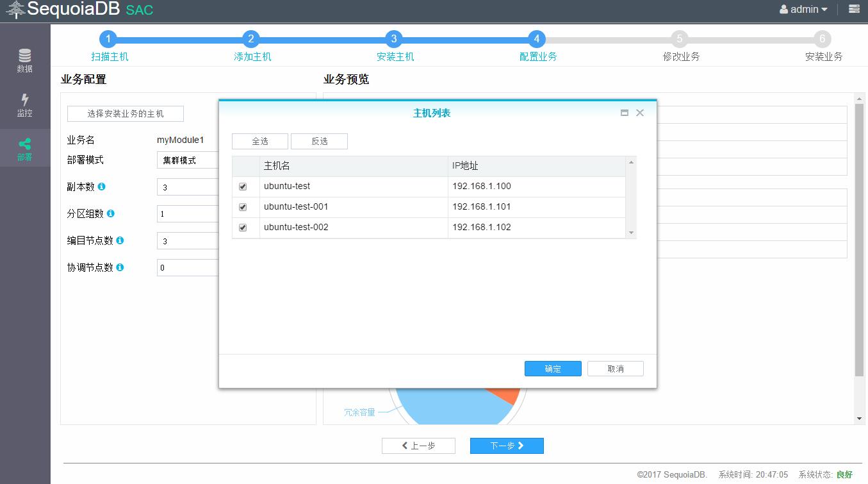Image resolution: width=868 pixels, height=484 pixels.
Task: Show info tooltip for 协调节点数
Action: [x=120, y=267]
